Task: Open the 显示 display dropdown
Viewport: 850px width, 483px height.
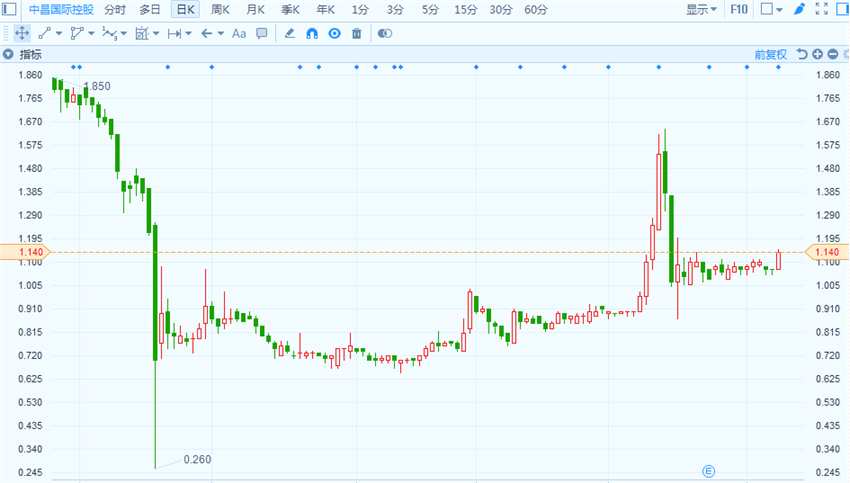Action: point(701,9)
